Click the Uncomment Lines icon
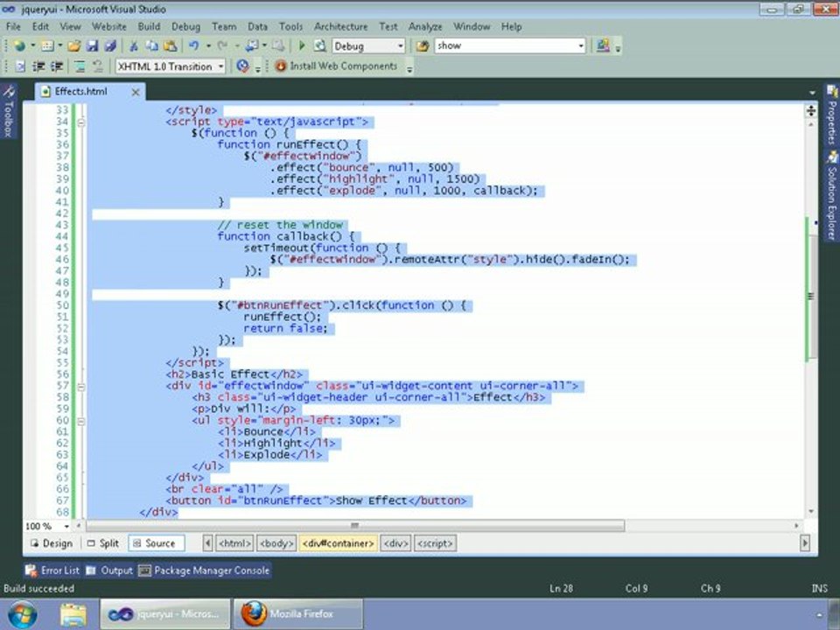This screenshot has height=630, width=840. 97,66
